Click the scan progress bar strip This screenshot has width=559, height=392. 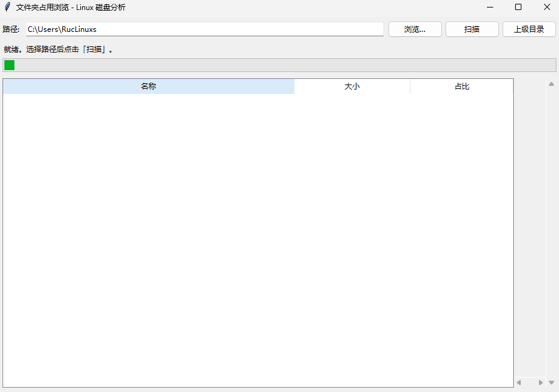(x=282, y=64)
